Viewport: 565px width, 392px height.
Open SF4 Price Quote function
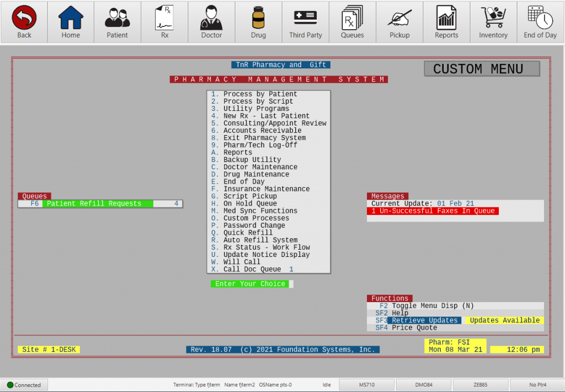406,327
